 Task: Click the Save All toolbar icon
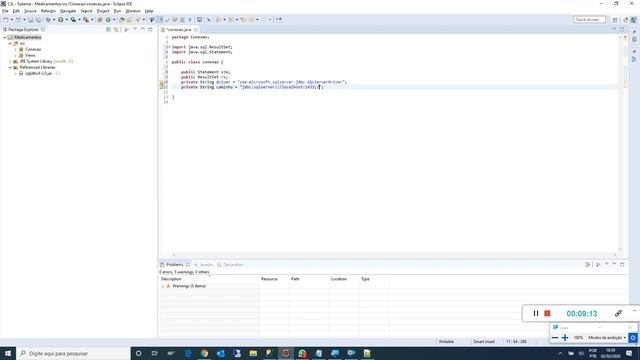(38, 20)
